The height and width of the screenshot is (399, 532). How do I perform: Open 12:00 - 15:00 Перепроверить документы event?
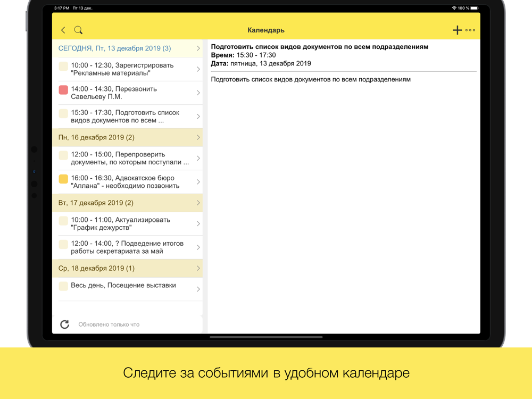pyautogui.click(x=127, y=158)
